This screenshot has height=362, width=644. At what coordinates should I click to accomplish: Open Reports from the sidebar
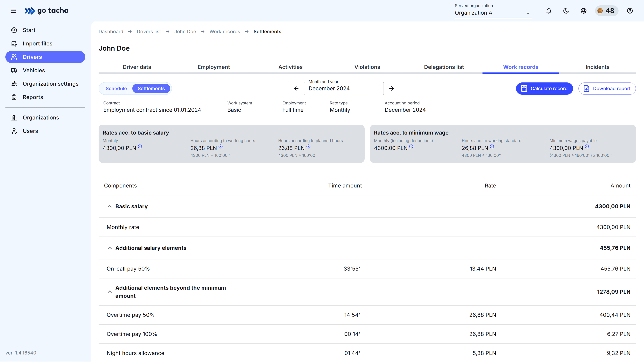point(33,97)
